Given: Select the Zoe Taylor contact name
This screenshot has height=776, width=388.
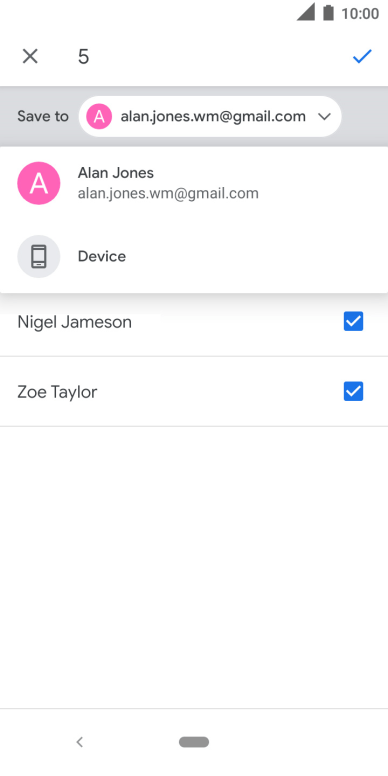Looking at the screenshot, I should (x=57, y=392).
